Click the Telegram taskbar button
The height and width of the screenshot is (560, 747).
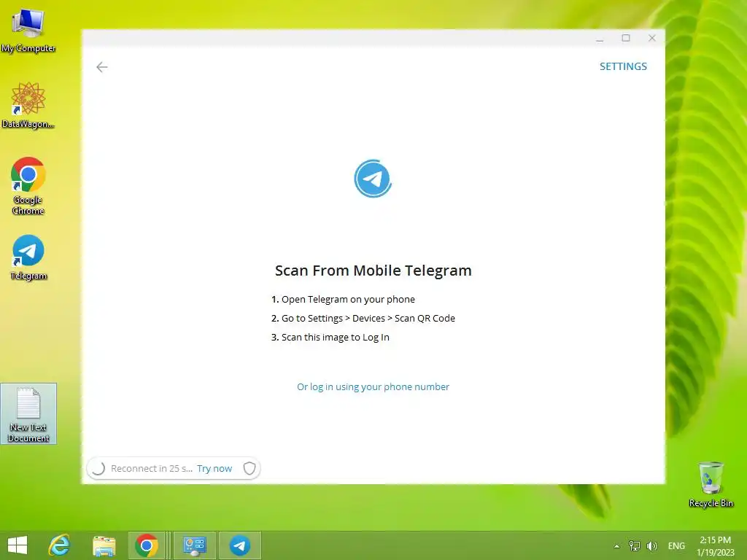coord(239,545)
